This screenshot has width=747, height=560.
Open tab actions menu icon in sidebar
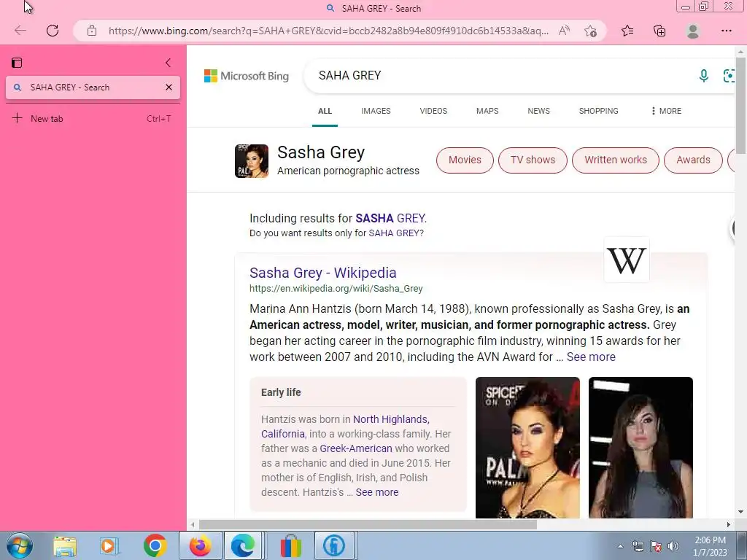coord(18,63)
